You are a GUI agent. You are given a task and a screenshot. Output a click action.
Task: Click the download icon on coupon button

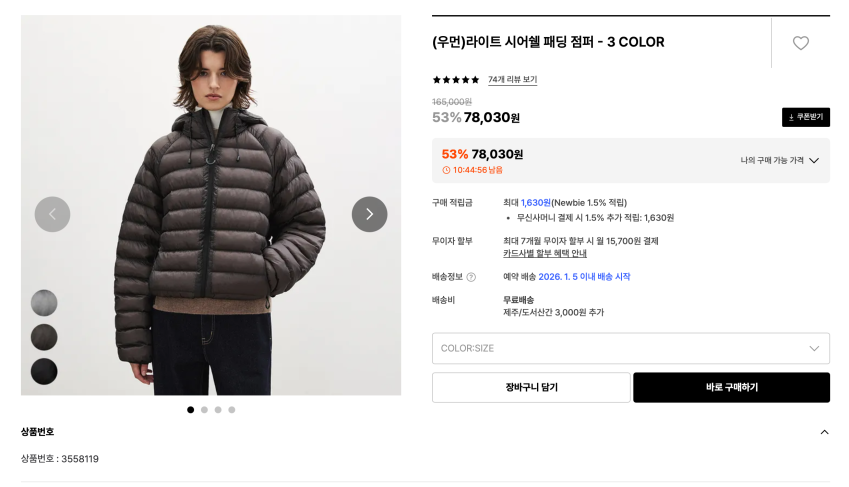791,117
